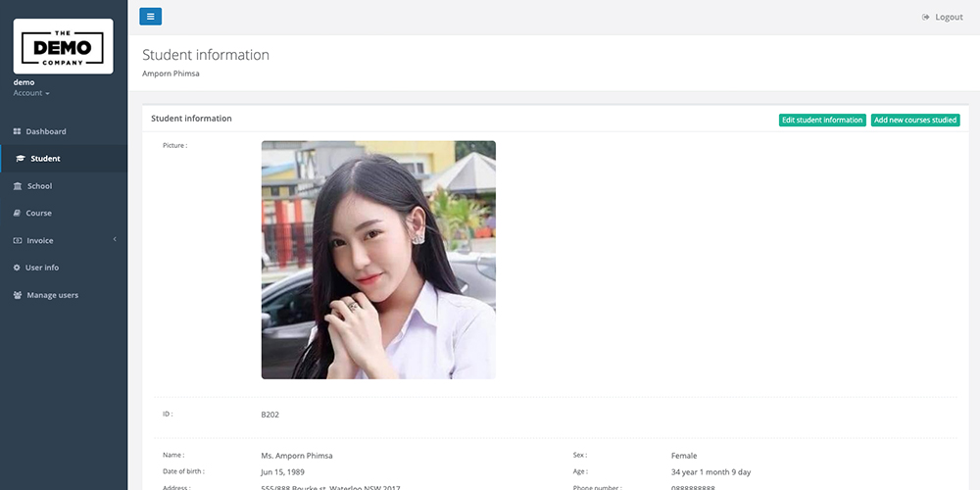Click the page heading Student information
The height and width of the screenshot is (490, 980).
206,55
